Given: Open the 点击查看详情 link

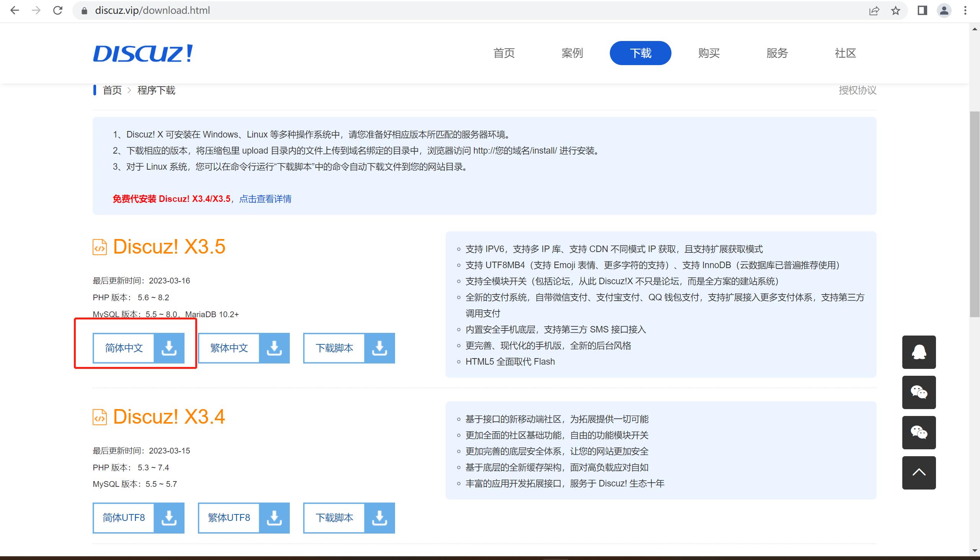Looking at the screenshot, I should tap(265, 199).
